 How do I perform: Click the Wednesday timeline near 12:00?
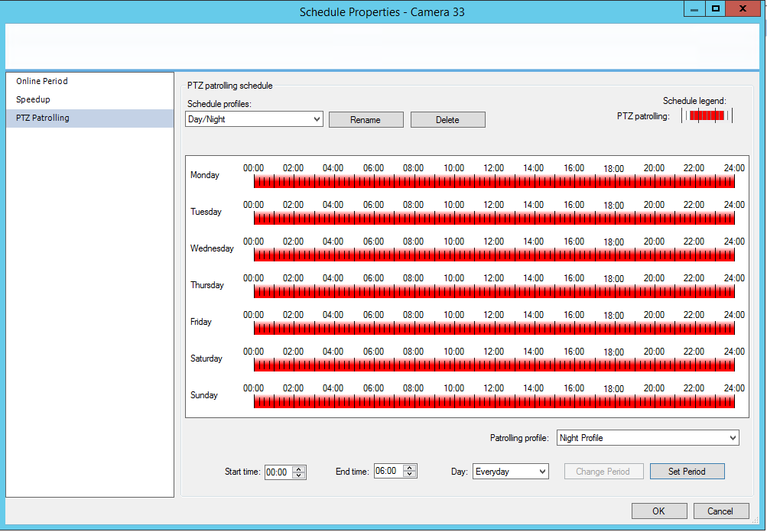493,255
